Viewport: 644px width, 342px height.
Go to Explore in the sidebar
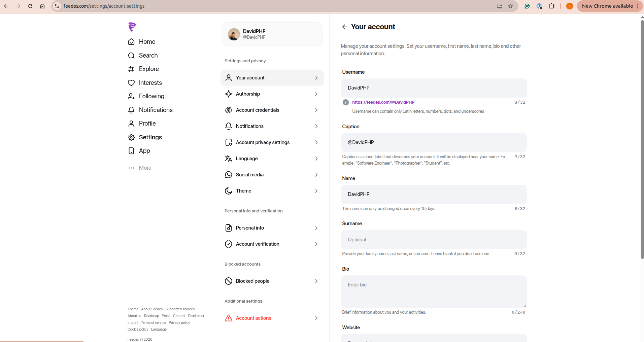pyautogui.click(x=149, y=69)
